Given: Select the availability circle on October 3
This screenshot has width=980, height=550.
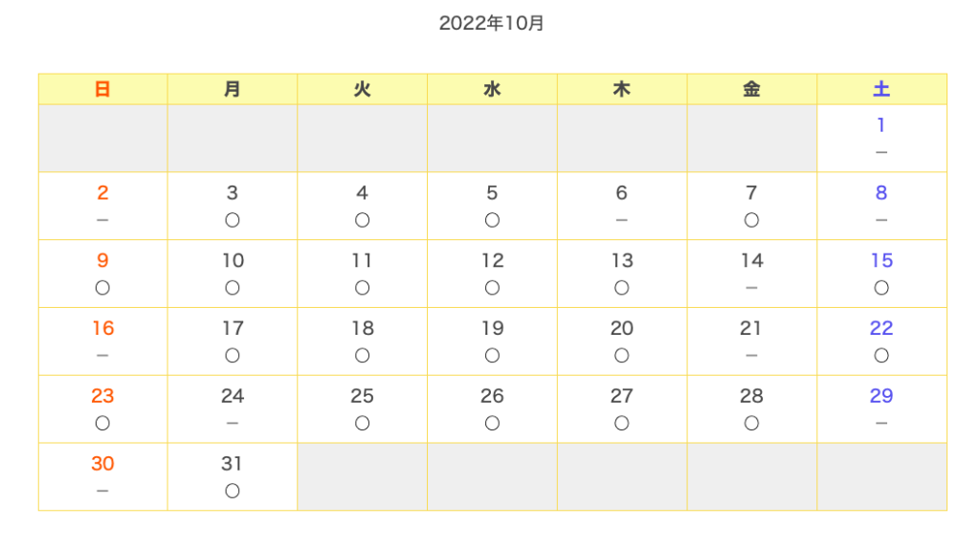Looking at the screenshot, I should coord(233,220).
